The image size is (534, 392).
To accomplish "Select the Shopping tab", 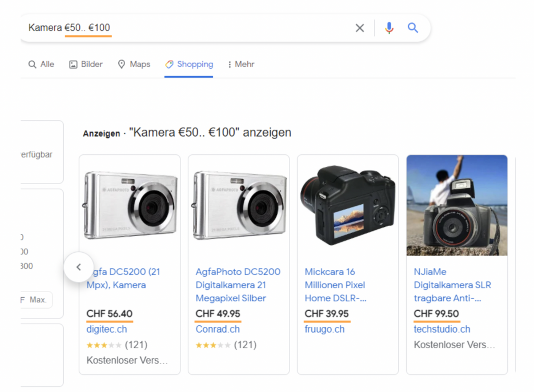I will (189, 64).
